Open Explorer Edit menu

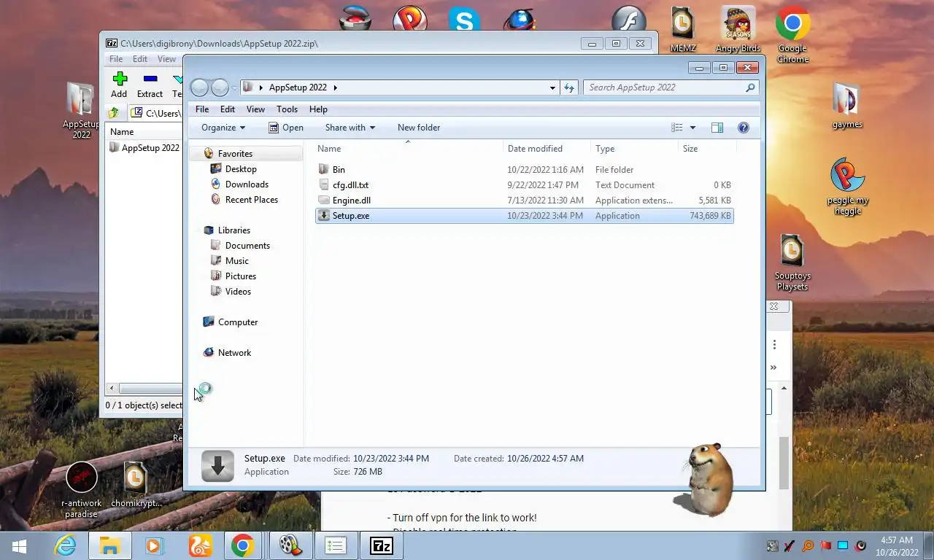[228, 109]
